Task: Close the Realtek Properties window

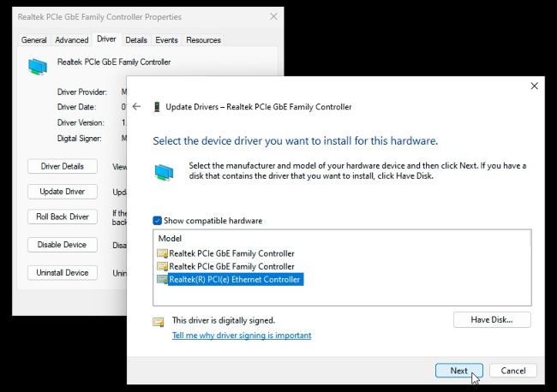Action: coord(273,16)
